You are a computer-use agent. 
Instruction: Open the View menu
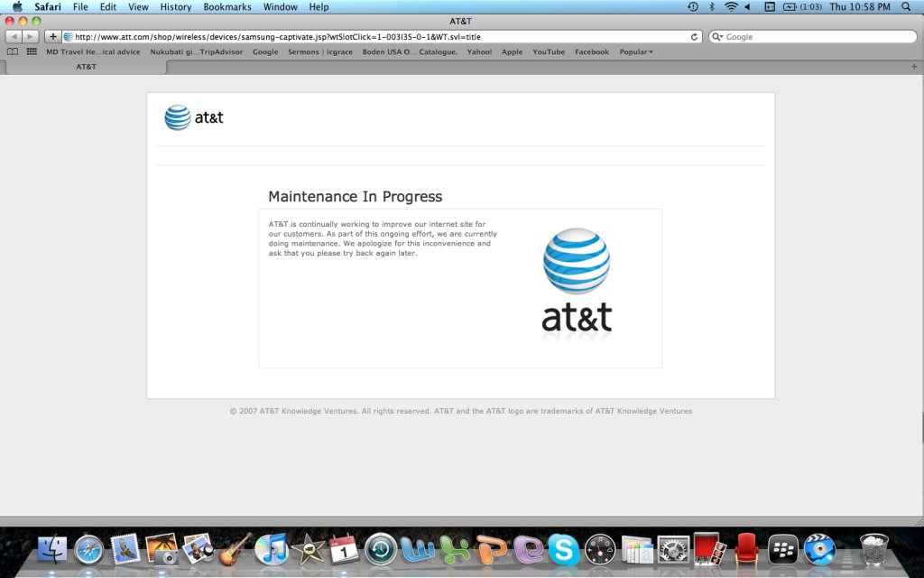[138, 6]
